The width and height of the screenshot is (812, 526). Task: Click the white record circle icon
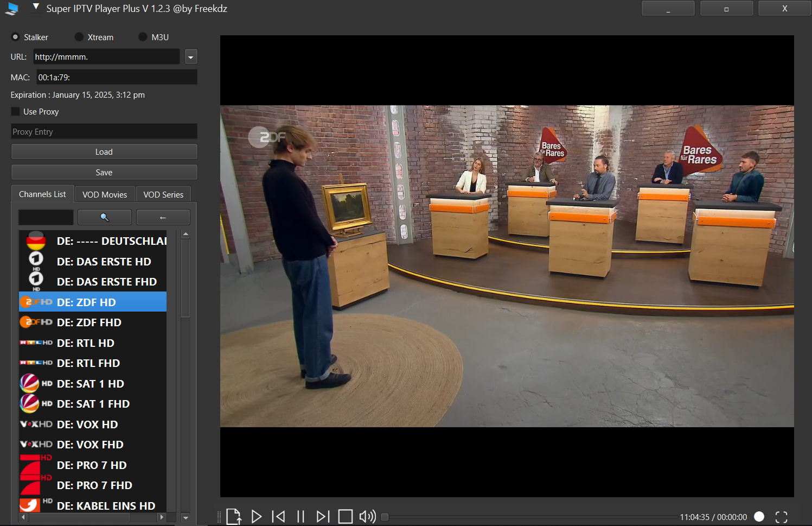point(759,517)
